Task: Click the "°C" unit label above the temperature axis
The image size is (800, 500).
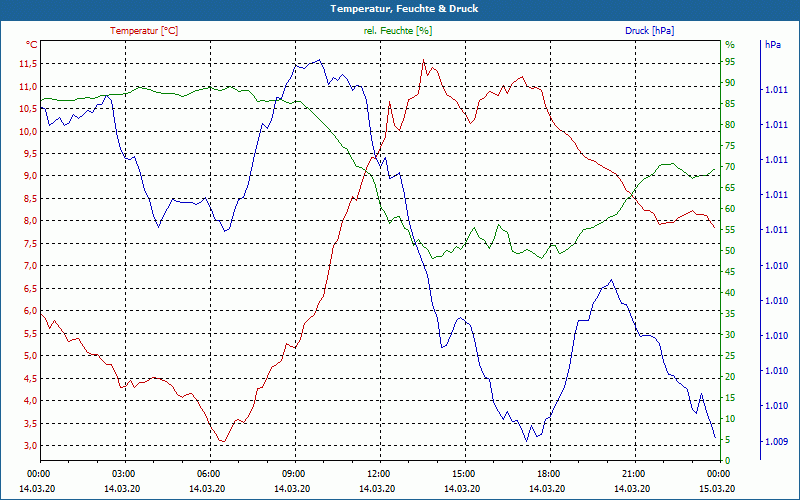Action: (x=32, y=45)
